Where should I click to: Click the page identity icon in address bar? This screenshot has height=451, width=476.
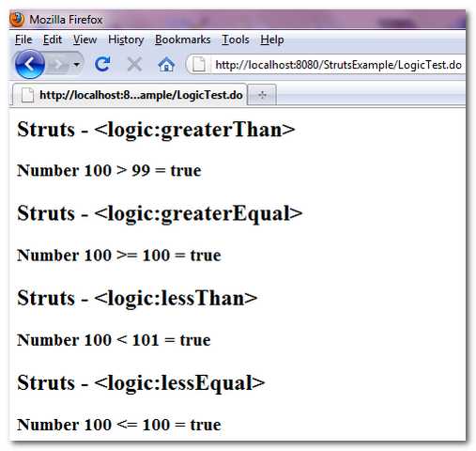[x=199, y=65]
